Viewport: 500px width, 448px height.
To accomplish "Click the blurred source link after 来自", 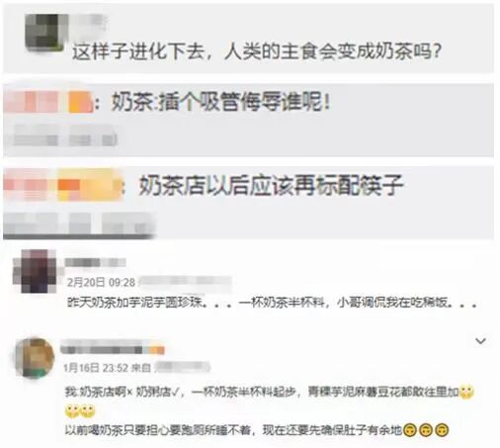I will [182, 367].
